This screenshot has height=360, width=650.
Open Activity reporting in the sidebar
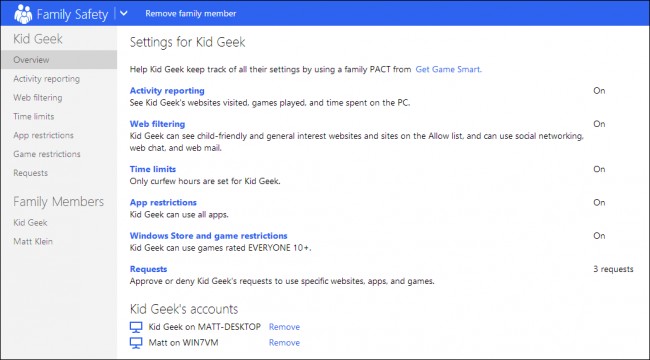pos(46,79)
